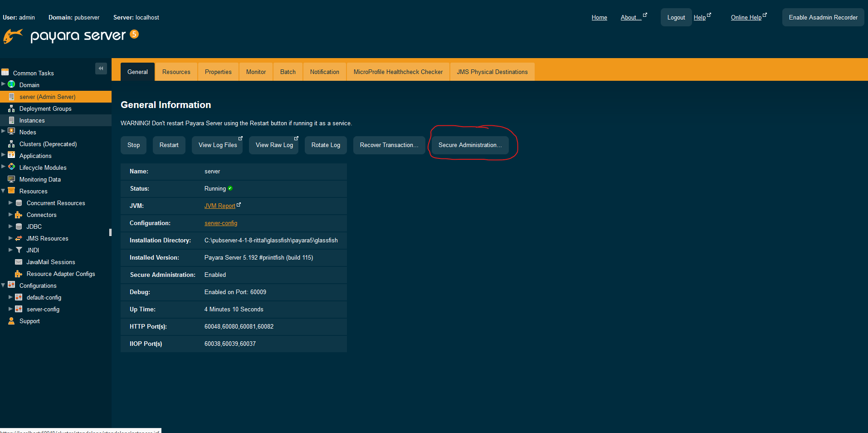The height and width of the screenshot is (433, 868).
Task: Click the Deployment Groups icon
Action: [x=12, y=108]
